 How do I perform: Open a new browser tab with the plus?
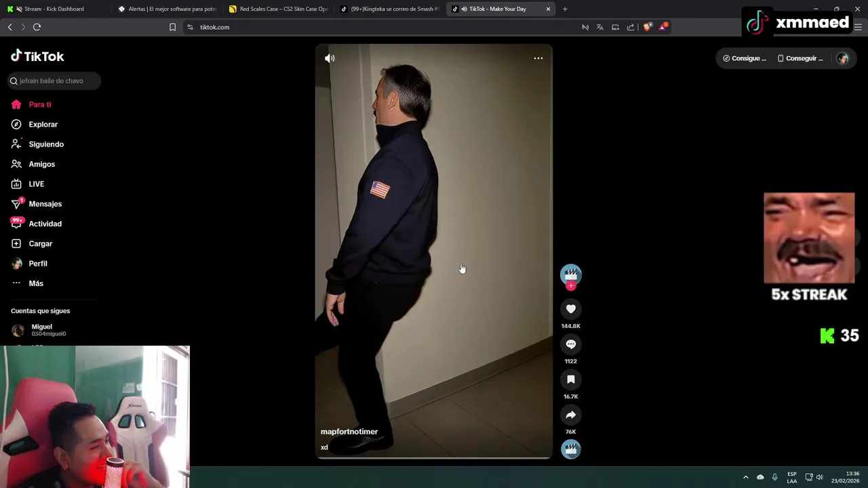click(565, 9)
